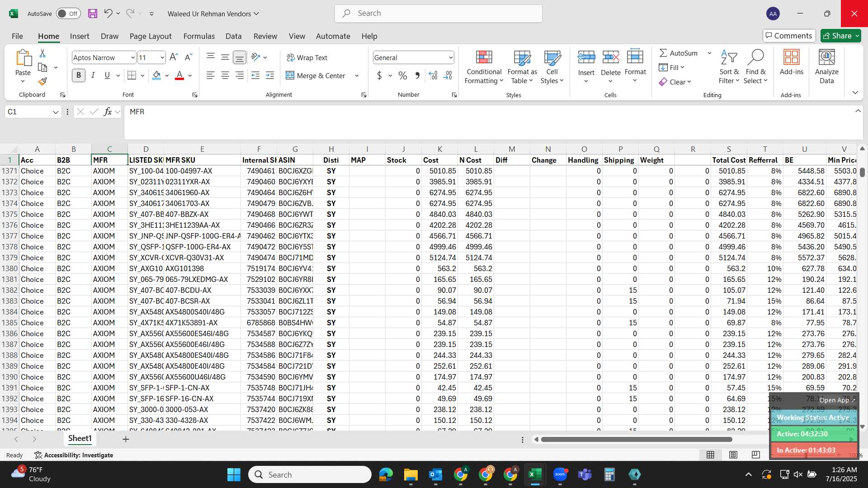
Task: Click Accessibility: Investigate in status bar
Action: [x=74, y=455]
